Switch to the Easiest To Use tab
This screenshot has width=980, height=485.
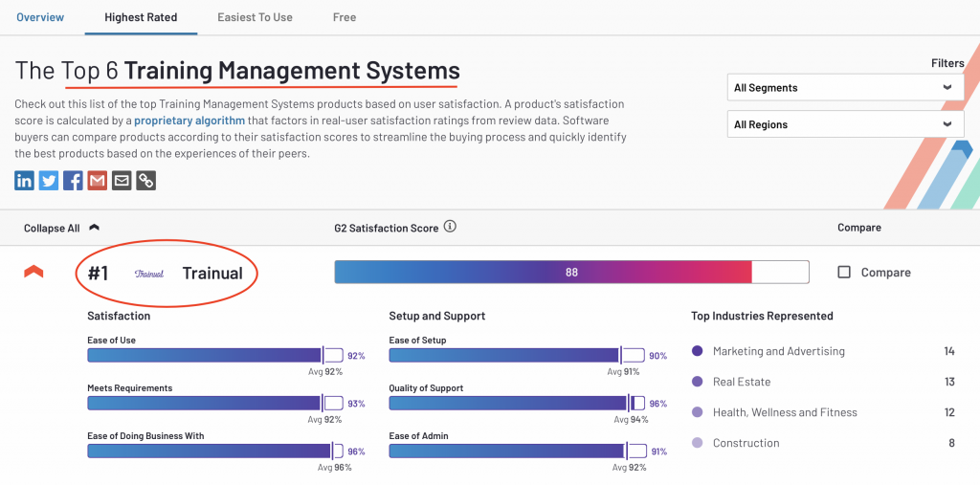pos(256,17)
